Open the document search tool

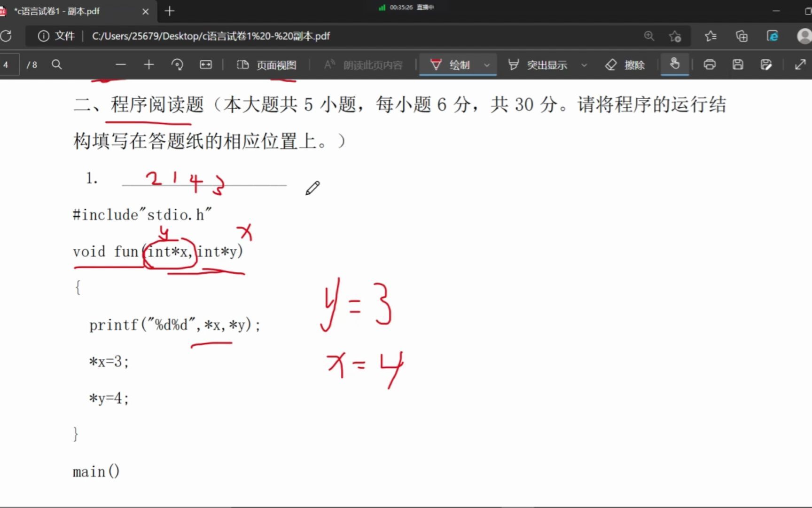point(56,64)
